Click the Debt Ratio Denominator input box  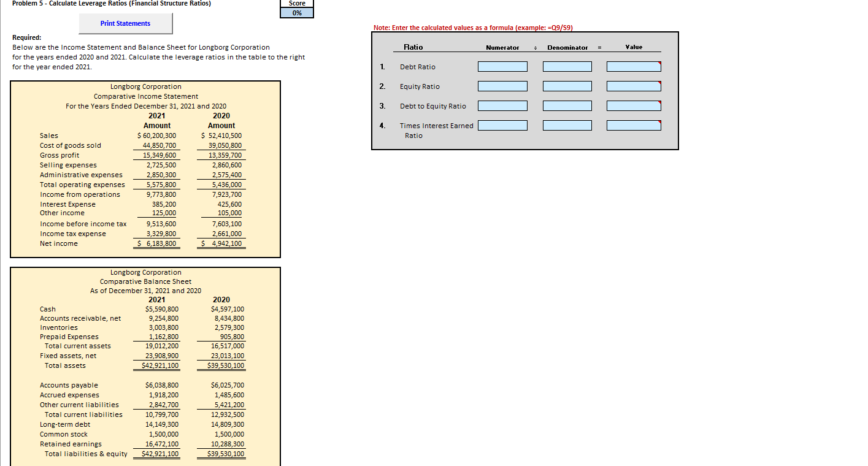567,66
